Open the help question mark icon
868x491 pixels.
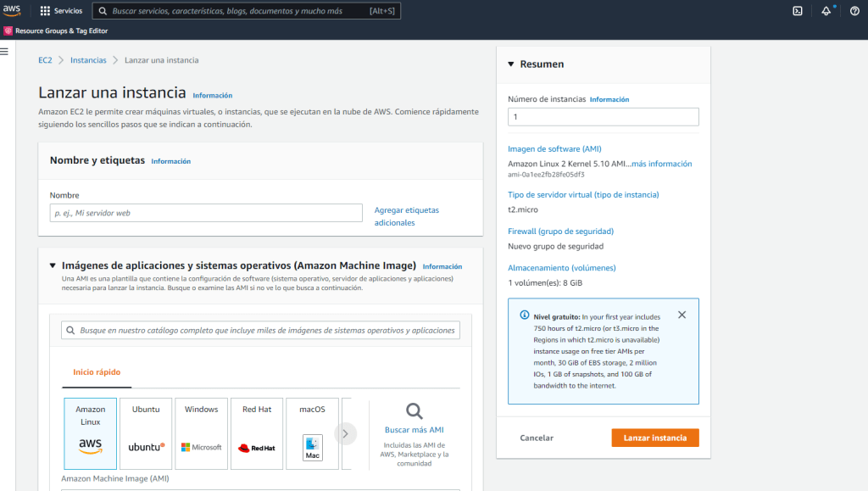[854, 10]
